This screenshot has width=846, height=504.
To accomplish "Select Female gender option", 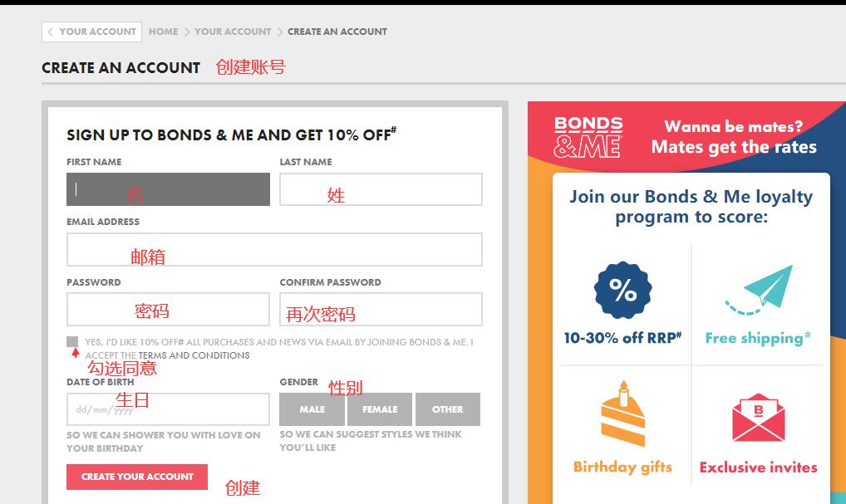I will point(380,409).
